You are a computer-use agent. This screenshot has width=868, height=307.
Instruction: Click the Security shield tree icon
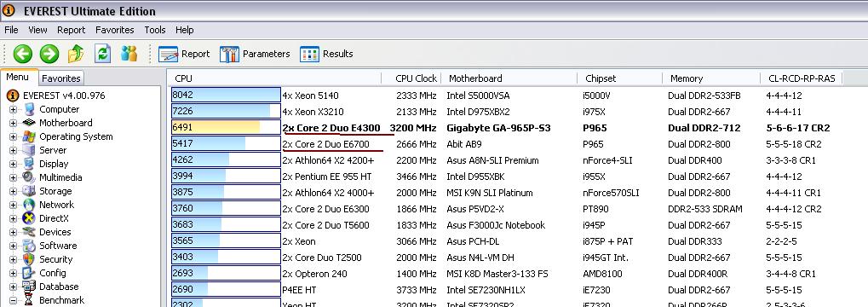click(x=29, y=259)
